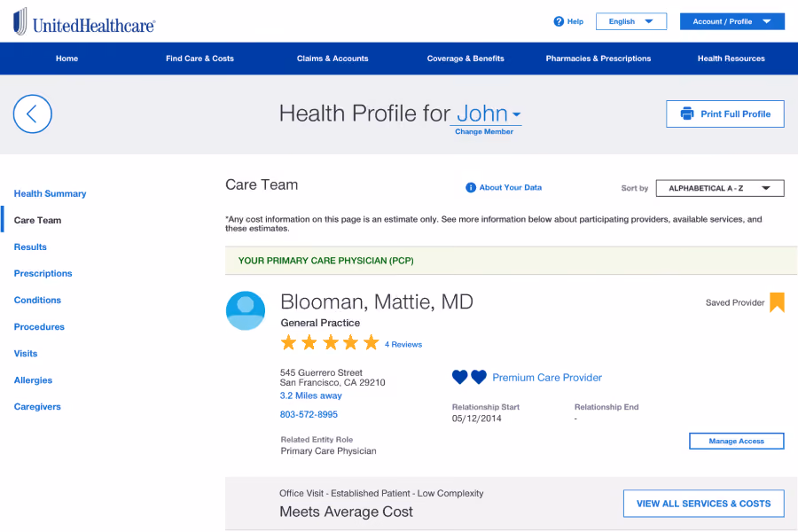Select Results in sidebar
Viewport: 798px width, 532px height.
click(30, 246)
